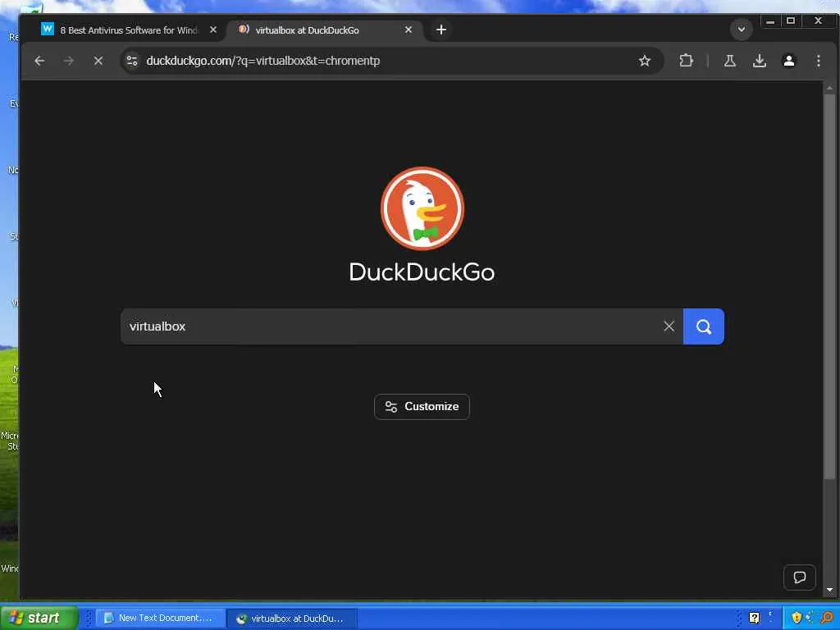840x630 pixels.
Task: Open the Extensions puzzle icon
Action: [x=686, y=61]
